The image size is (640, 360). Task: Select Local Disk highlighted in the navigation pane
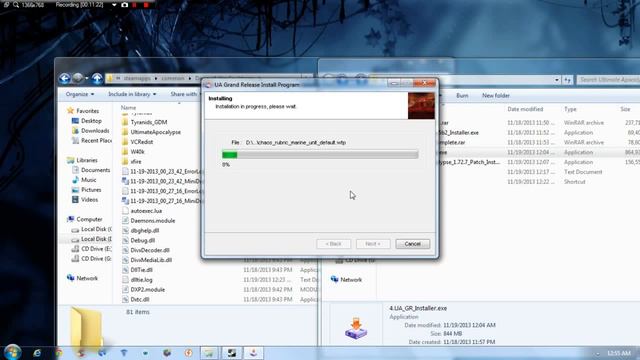91,239
